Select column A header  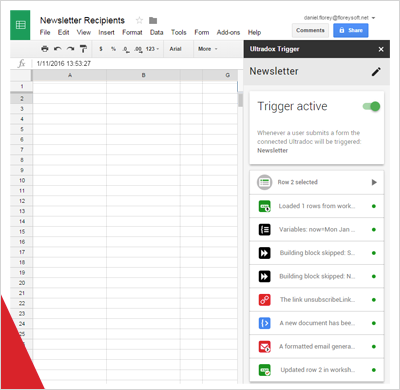pyautogui.click(x=70, y=75)
